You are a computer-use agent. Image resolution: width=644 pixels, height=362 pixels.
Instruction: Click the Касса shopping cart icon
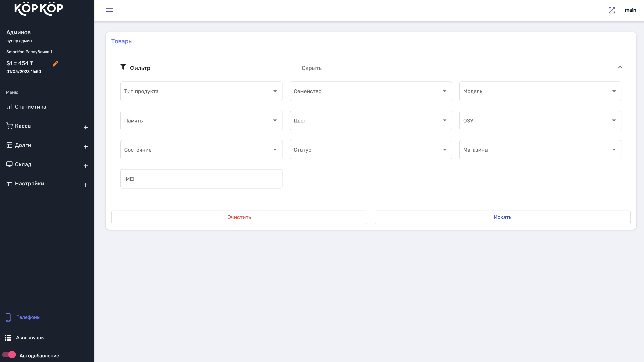pos(9,126)
